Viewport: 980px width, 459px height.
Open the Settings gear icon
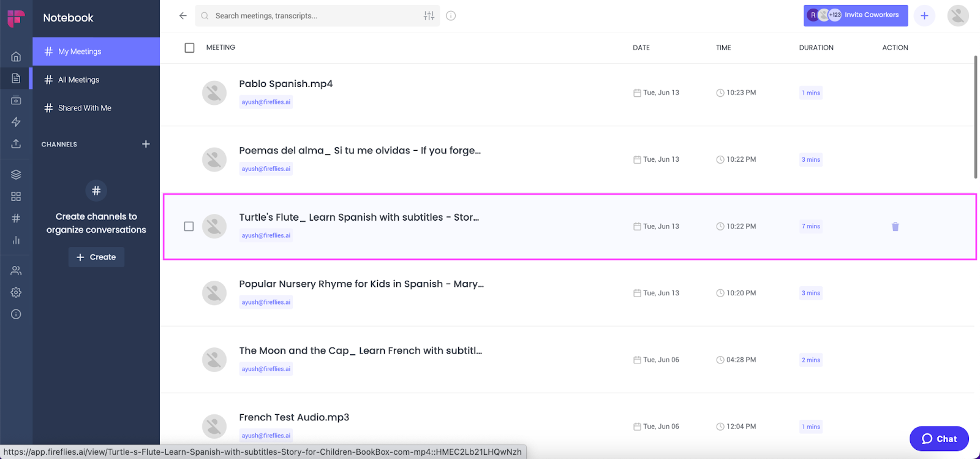coord(16,292)
